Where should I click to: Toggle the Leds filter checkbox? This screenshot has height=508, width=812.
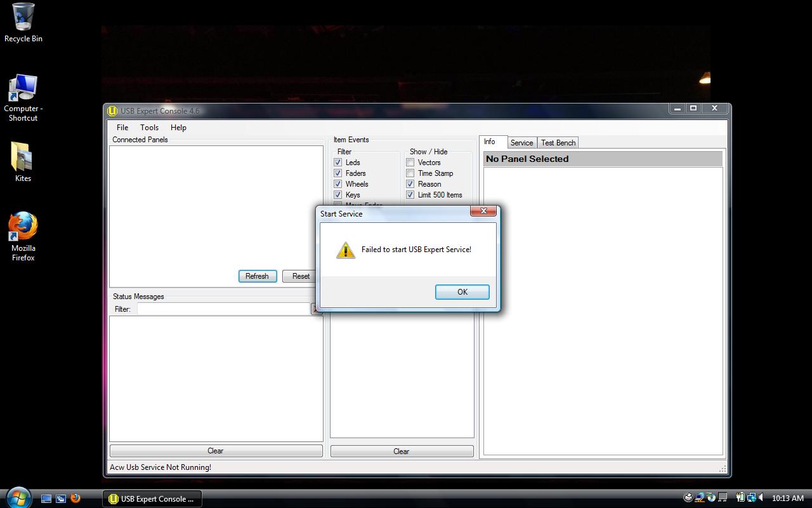(338, 163)
